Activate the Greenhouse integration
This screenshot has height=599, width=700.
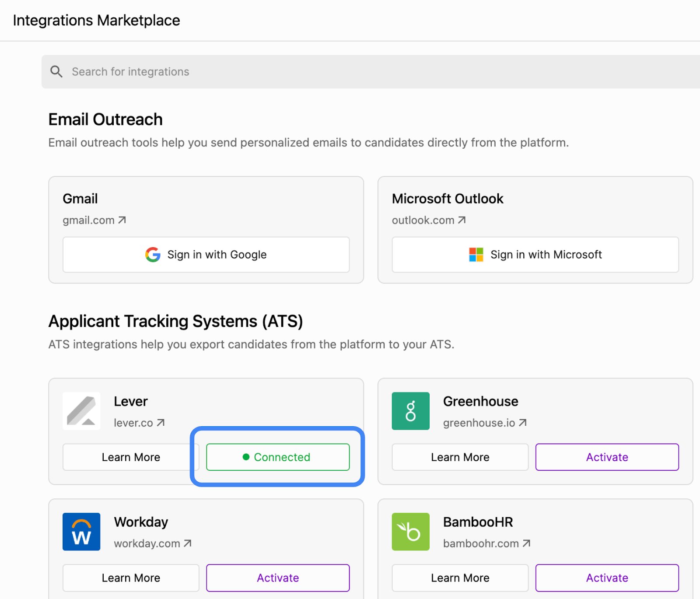click(x=607, y=457)
